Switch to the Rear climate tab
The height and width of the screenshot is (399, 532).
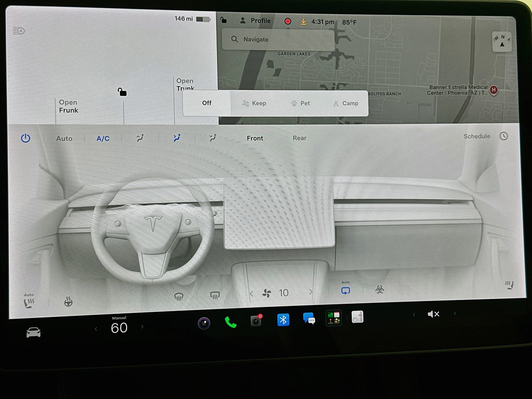click(300, 138)
